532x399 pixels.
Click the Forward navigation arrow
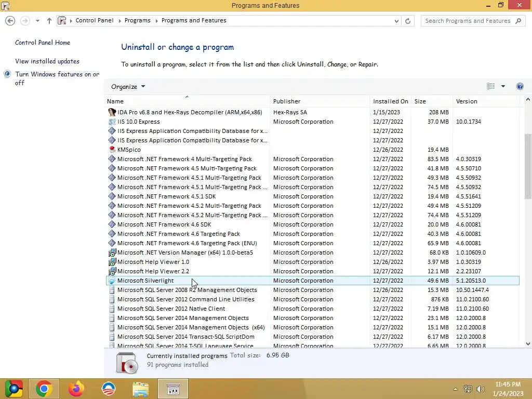tap(25, 21)
